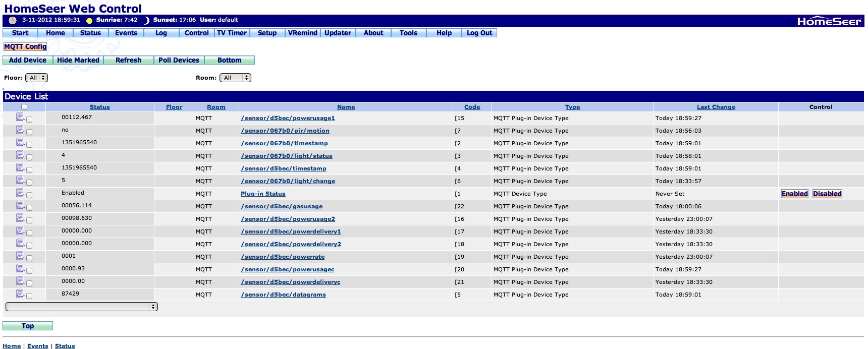Click the footer Events link
Image resolution: width=868 pixels, height=349 pixels.
pyautogui.click(x=38, y=346)
